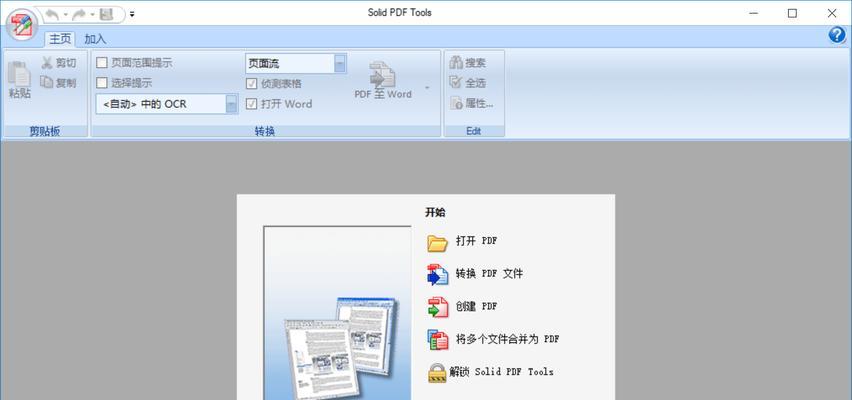Click the 将多个文件合并为 PDF link text

coord(507,339)
